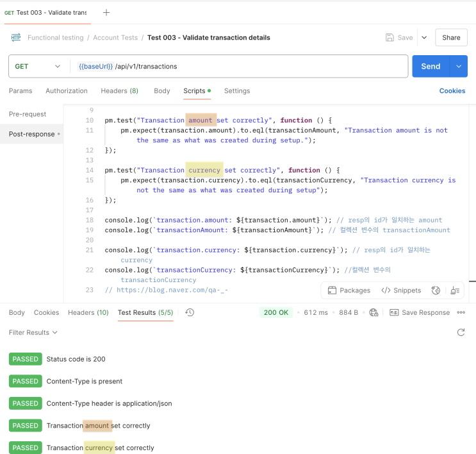476x454 pixels.
Task: Click the 612 ms response time
Action: 316,312
